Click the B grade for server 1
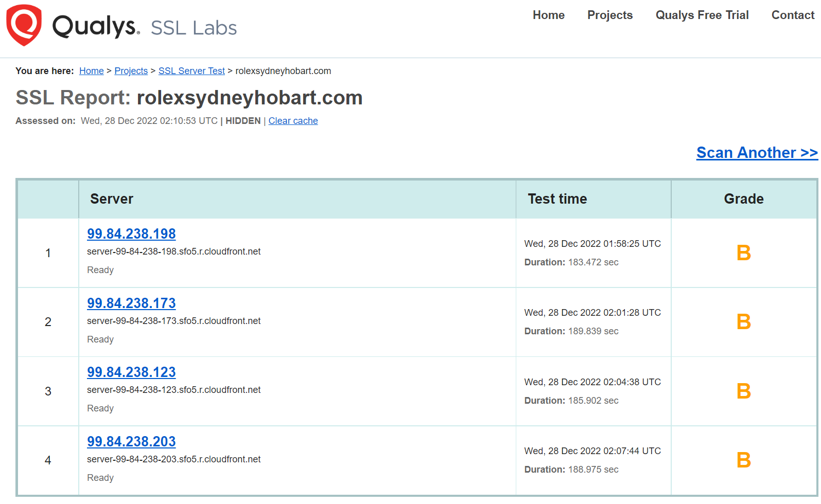 [743, 253]
